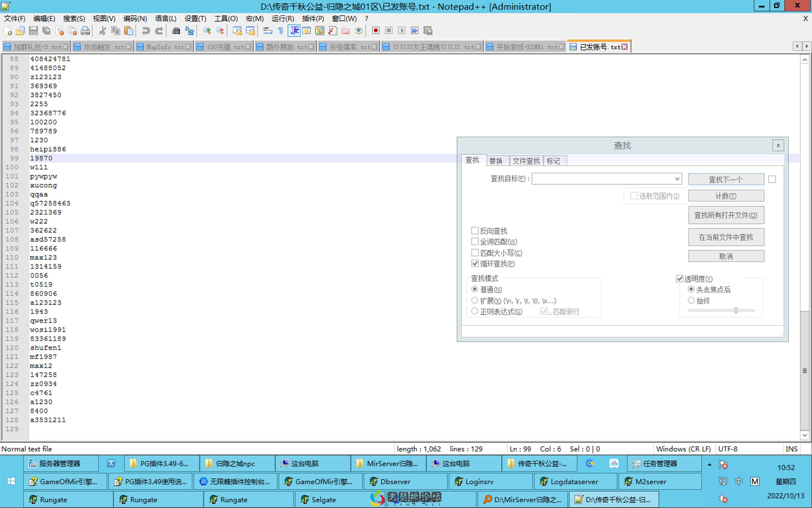Click the Zoom Out magnifier icon
This screenshot has width=812, height=508.
tap(220, 31)
